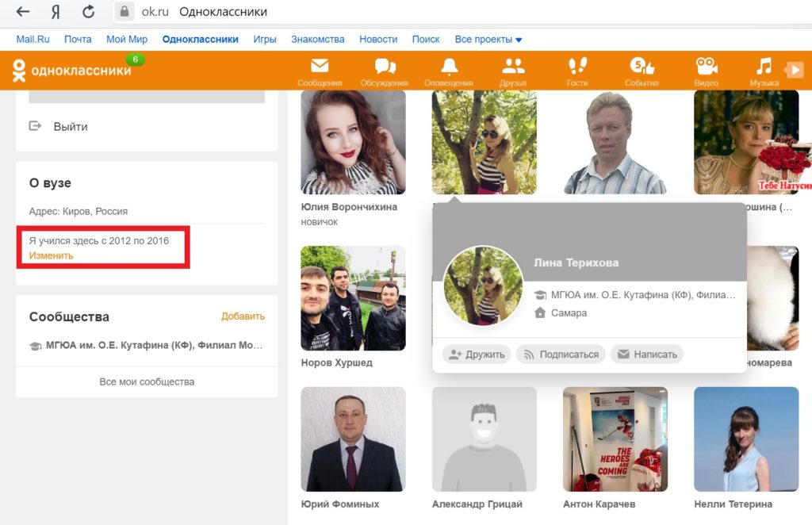The image size is (812, 525).
Task: Go back with the browser arrow
Action: coord(23,12)
